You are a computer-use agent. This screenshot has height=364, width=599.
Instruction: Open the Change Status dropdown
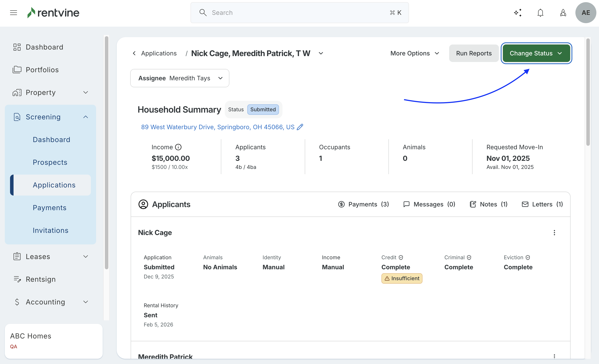point(536,53)
